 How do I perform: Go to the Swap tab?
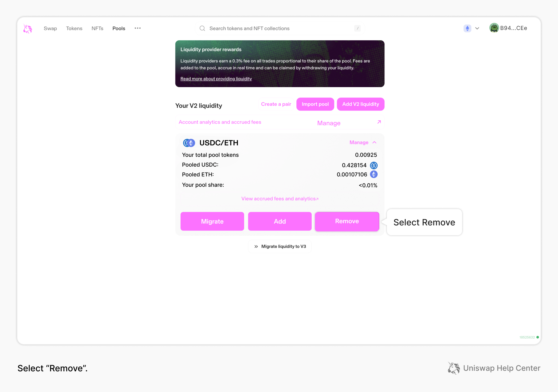[50, 28]
